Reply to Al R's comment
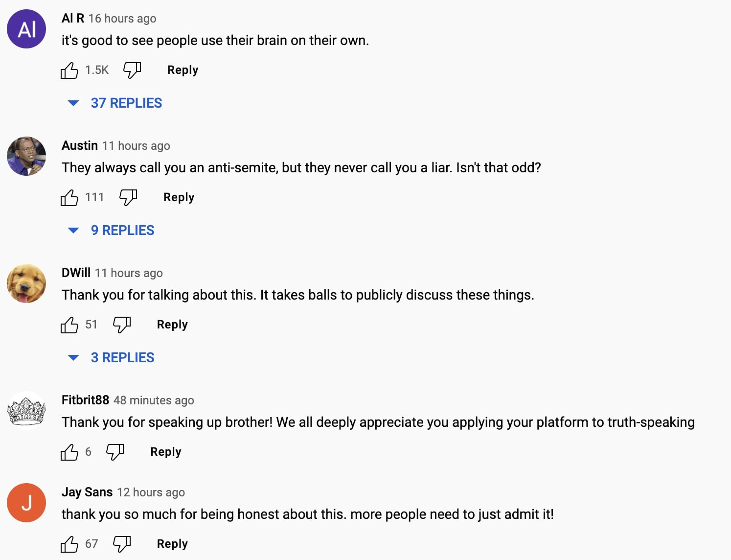The image size is (731, 560). click(x=183, y=70)
